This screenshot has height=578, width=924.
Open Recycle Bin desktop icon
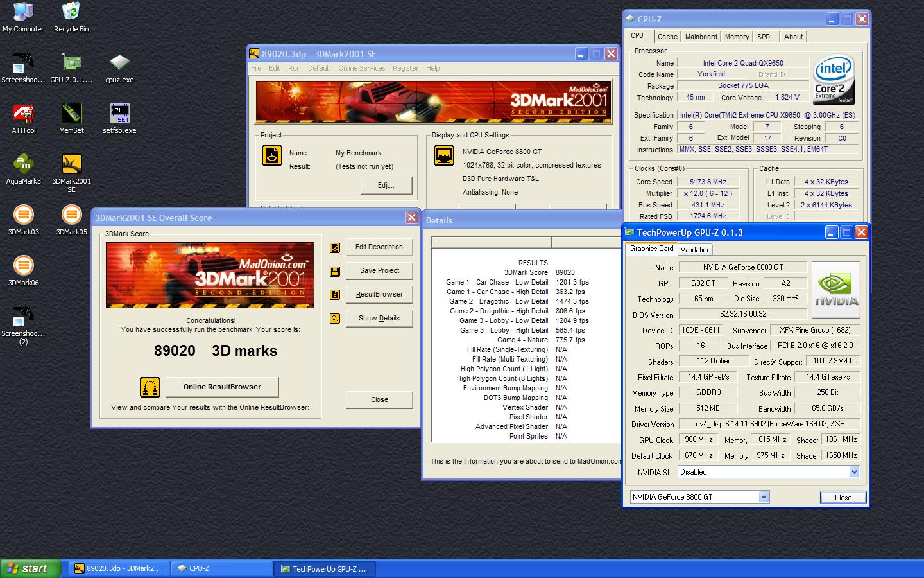71,17
